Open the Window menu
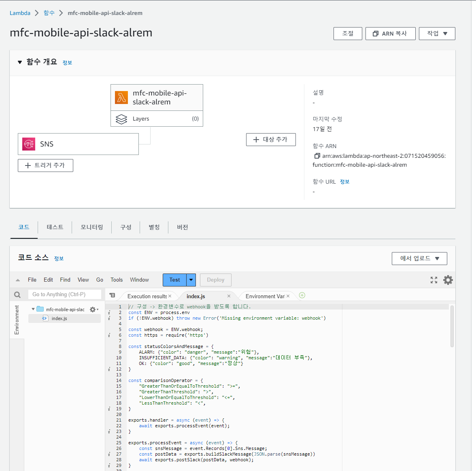This screenshot has width=476, height=471. [x=139, y=280]
